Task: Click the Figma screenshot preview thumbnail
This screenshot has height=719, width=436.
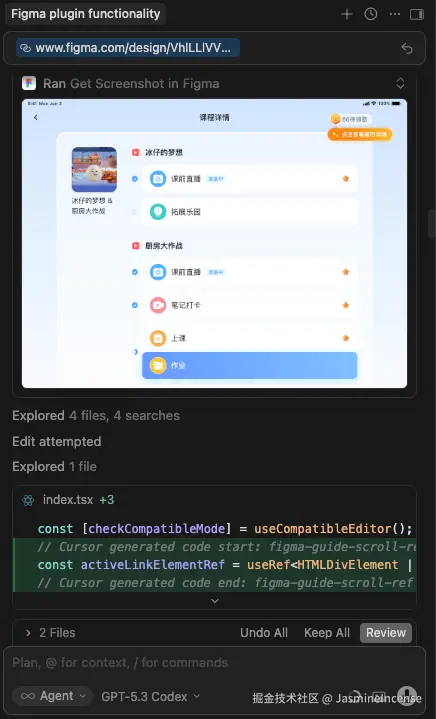Action: click(x=214, y=243)
